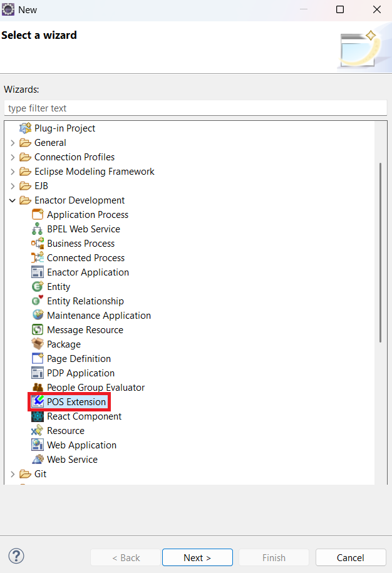Select the Web Service icon
392x573 pixels.
(x=38, y=460)
